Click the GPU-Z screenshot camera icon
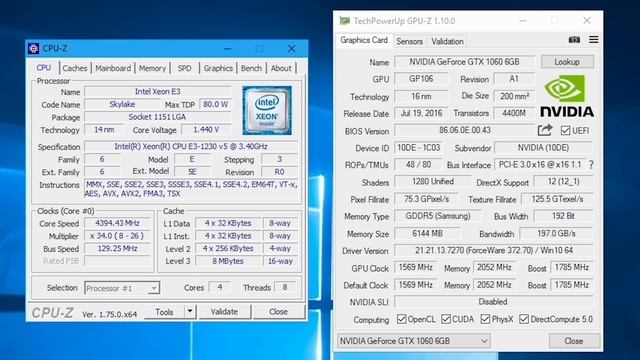This screenshot has height=360, width=640. [574, 40]
